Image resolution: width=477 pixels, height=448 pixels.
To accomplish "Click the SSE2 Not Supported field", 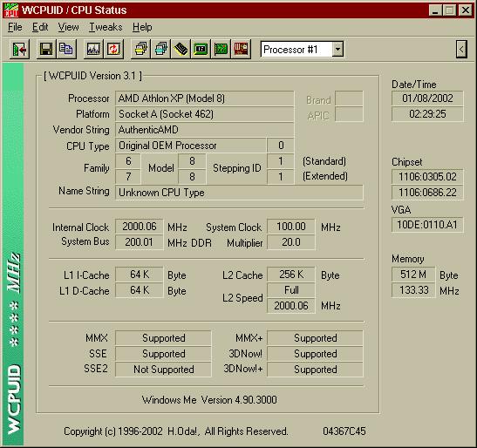I will pos(163,370).
